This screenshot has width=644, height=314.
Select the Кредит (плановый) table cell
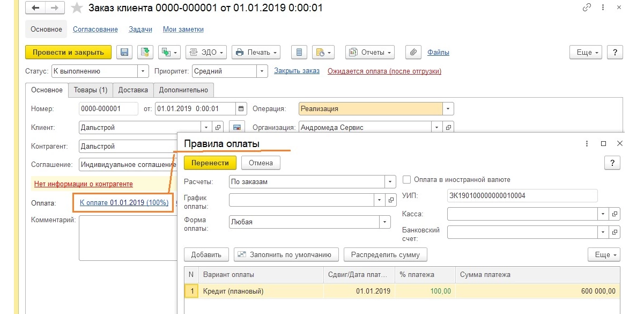[261, 291]
